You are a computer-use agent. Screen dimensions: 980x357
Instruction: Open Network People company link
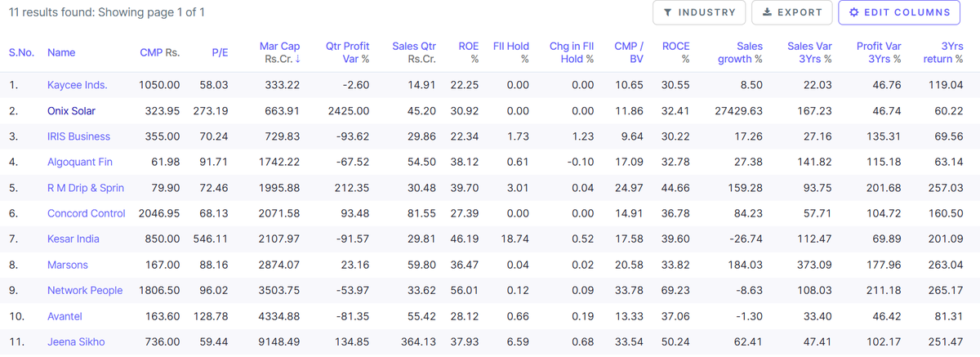pyautogui.click(x=85, y=290)
